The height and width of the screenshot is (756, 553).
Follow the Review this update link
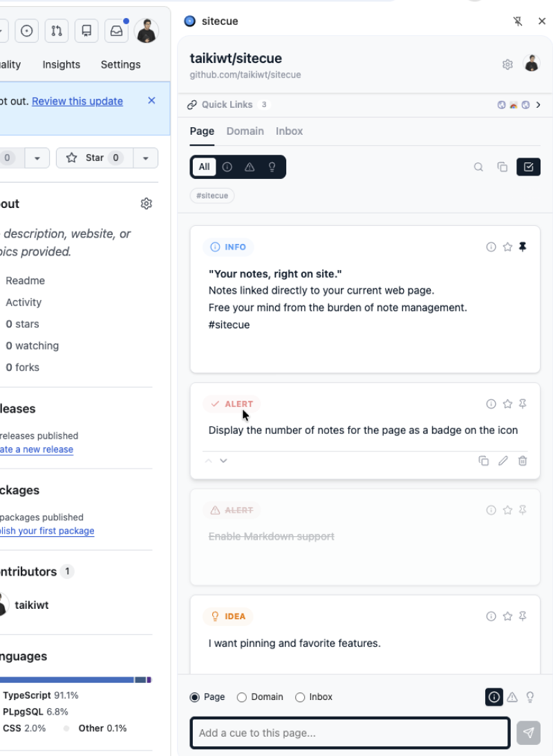click(77, 102)
